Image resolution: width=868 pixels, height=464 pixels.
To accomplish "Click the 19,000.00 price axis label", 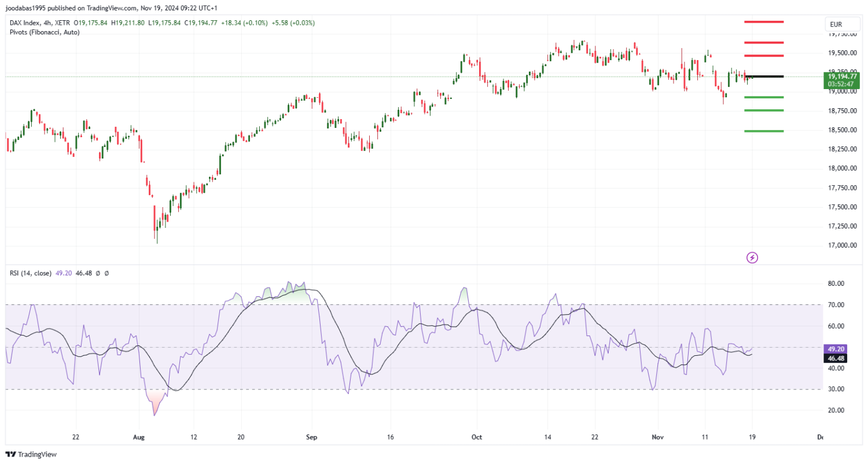I will [x=842, y=91].
